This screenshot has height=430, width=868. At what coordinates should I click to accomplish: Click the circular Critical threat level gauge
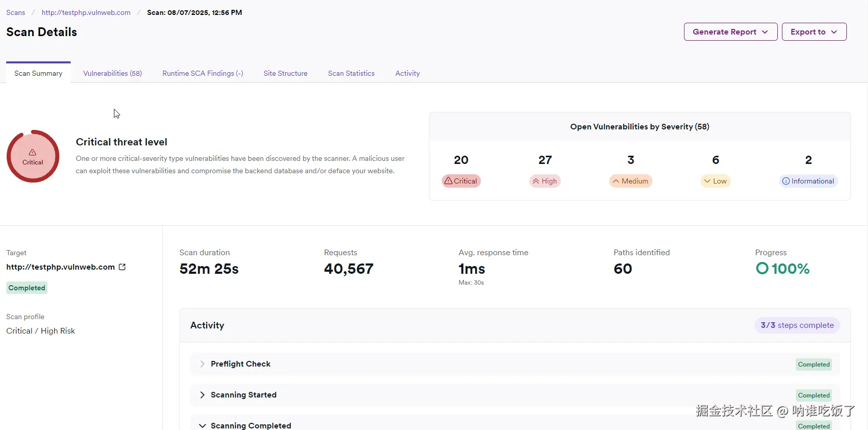coord(33,156)
